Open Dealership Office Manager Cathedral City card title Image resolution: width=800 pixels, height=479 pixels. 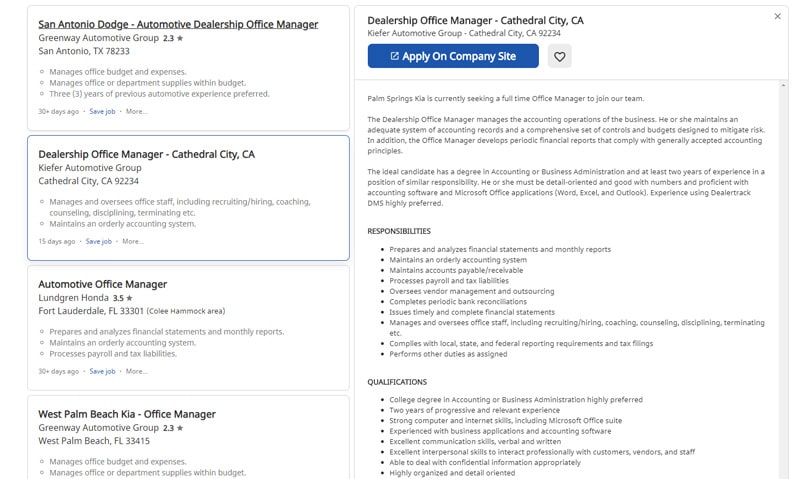(x=146, y=154)
